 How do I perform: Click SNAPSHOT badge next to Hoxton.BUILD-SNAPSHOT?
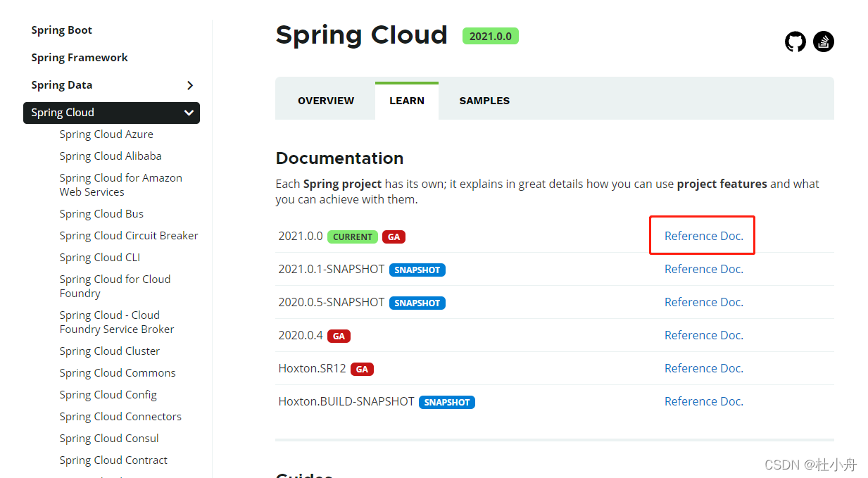click(447, 402)
